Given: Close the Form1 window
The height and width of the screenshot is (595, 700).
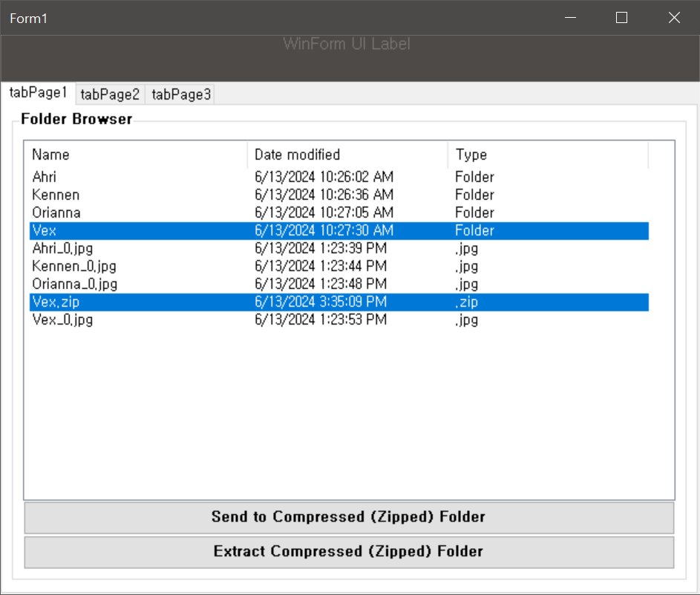Looking at the screenshot, I should pyautogui.click(x=674, y=18).
